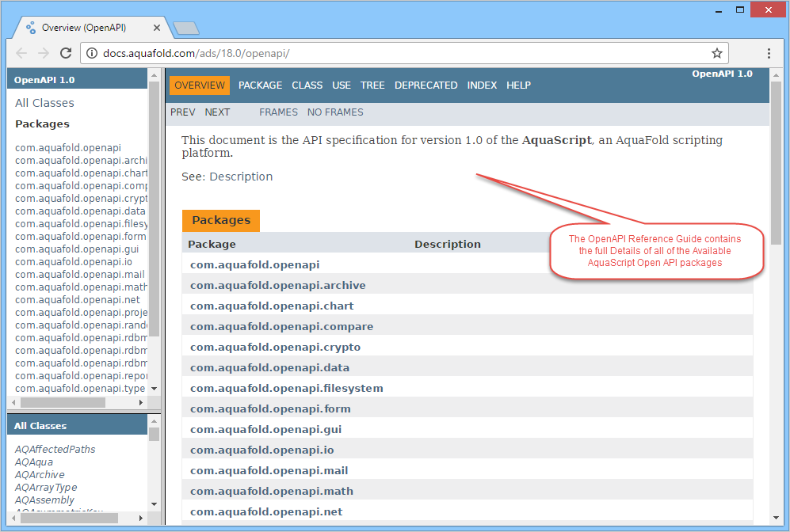The image size is (790, 532).
Task: Open the browser three-dot menu
Action: pyautogui.click(x=769, y=53)
